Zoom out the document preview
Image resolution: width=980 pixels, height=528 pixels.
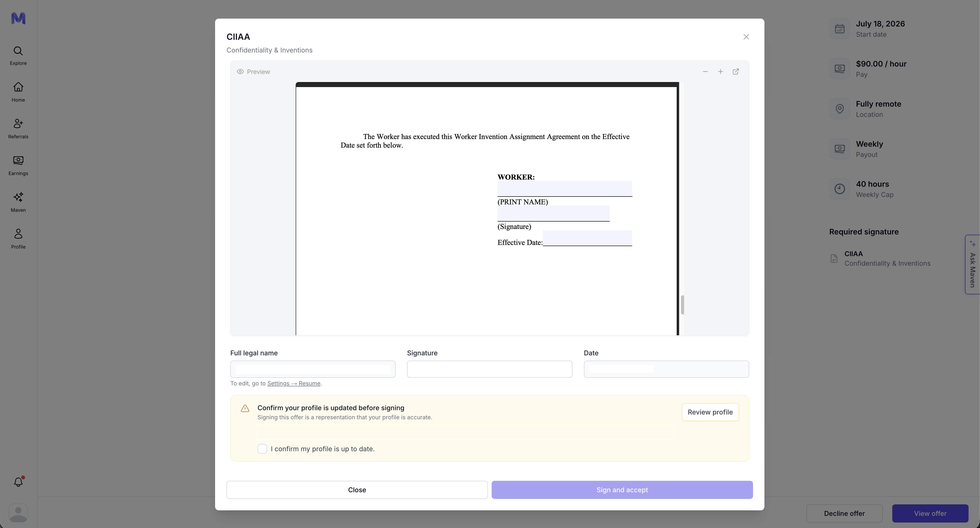[705, 72]
